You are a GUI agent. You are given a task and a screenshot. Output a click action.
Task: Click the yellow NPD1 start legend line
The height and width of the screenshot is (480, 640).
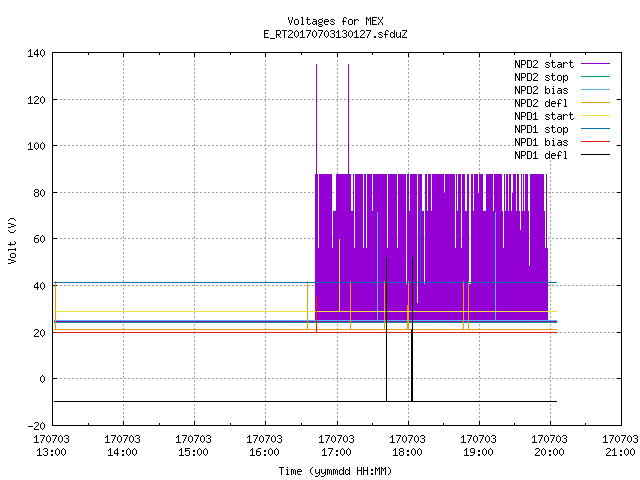coord(596,116)
